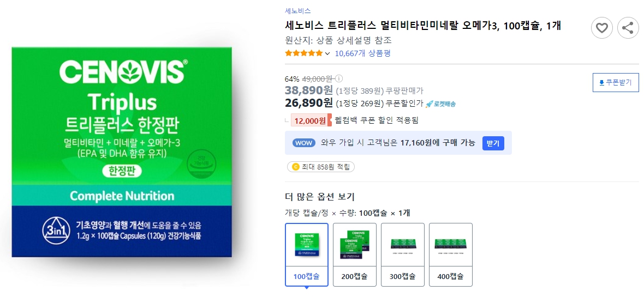The image size is (644, 297).
Task: Click the 최대 858원 적립 badge
Action: coord(321,167)
